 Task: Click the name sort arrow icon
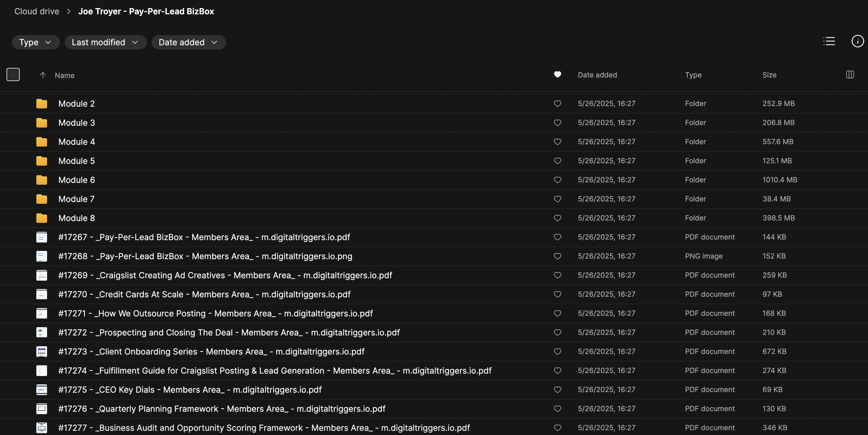pos(43,75)
